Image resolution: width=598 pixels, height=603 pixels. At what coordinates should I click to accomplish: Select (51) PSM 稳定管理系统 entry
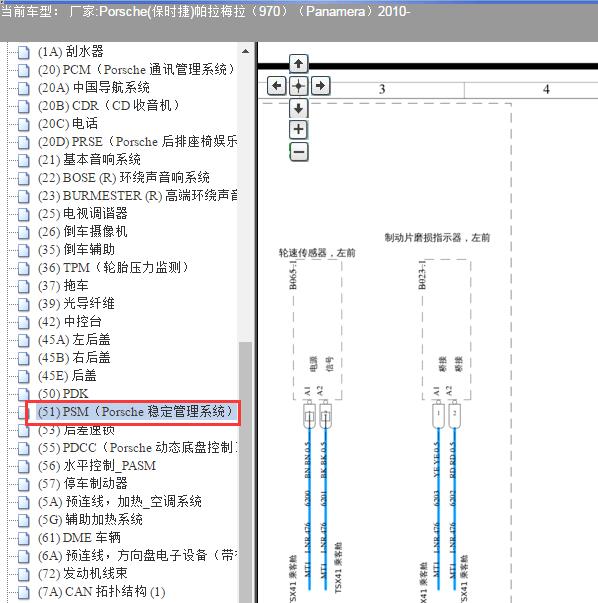pos(135,412)
